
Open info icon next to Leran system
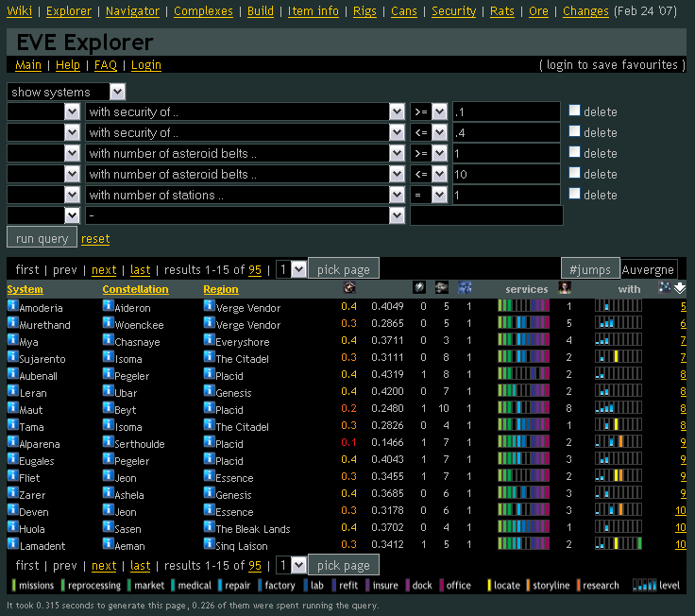[x=13, y=391]
